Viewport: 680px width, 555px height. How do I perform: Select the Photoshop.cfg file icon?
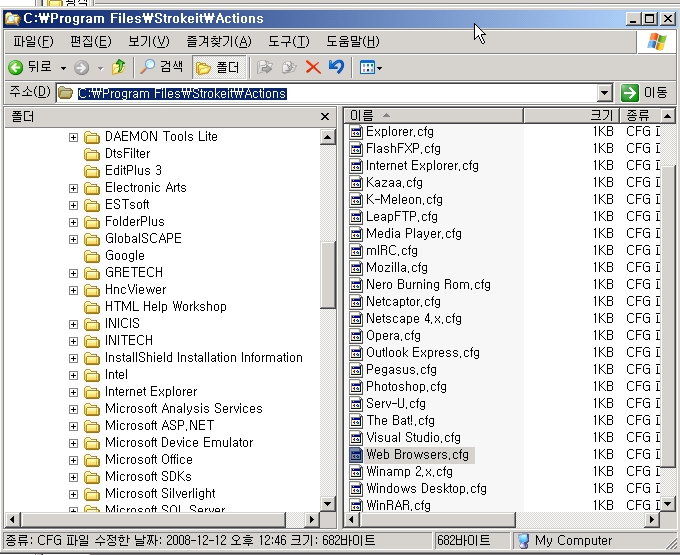pos(356,387)
